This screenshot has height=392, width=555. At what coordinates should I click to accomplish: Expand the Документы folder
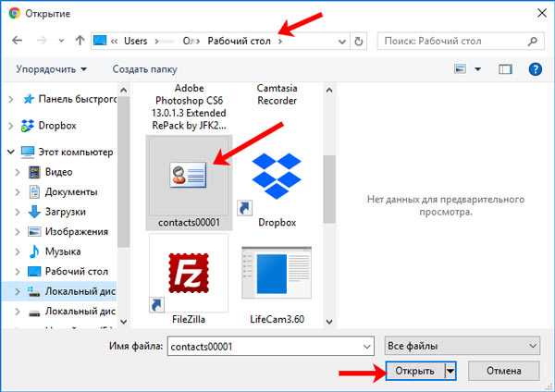tap(18, 192)
